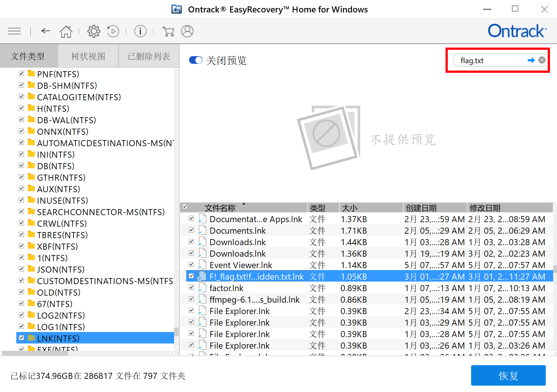Image resolution: width=557 pixels, height=392 pixels.
Task: Select the CUSTOMDESTINATIONS-MS(NTFS) folder
Action: point(105,281)
